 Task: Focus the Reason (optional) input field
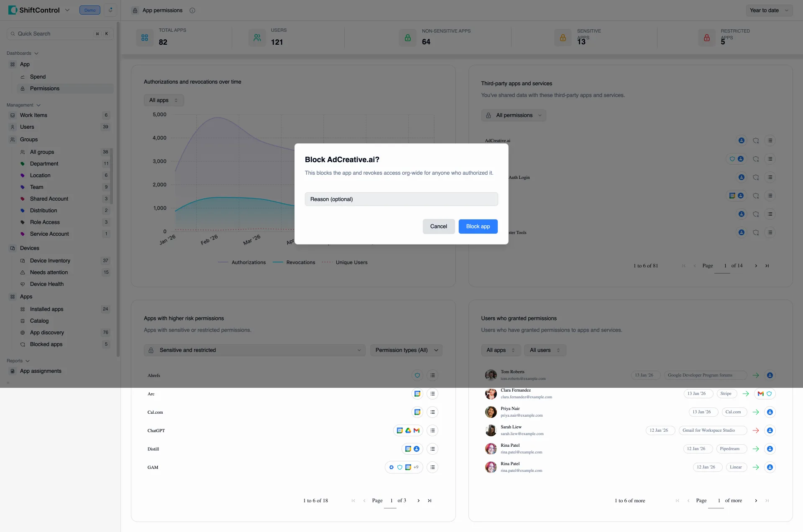[401, 199]
